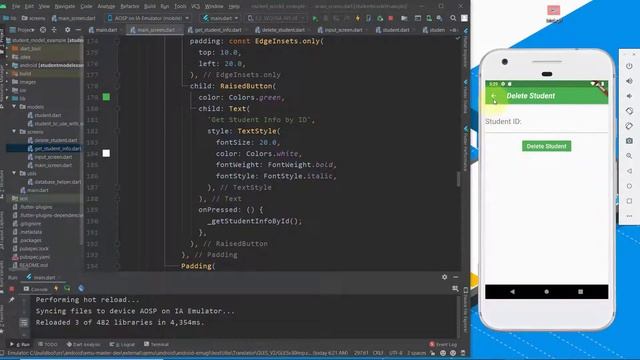Tap the green Delete Student button
This screenshot has height=360, width=640.
(x=547, y=146)
